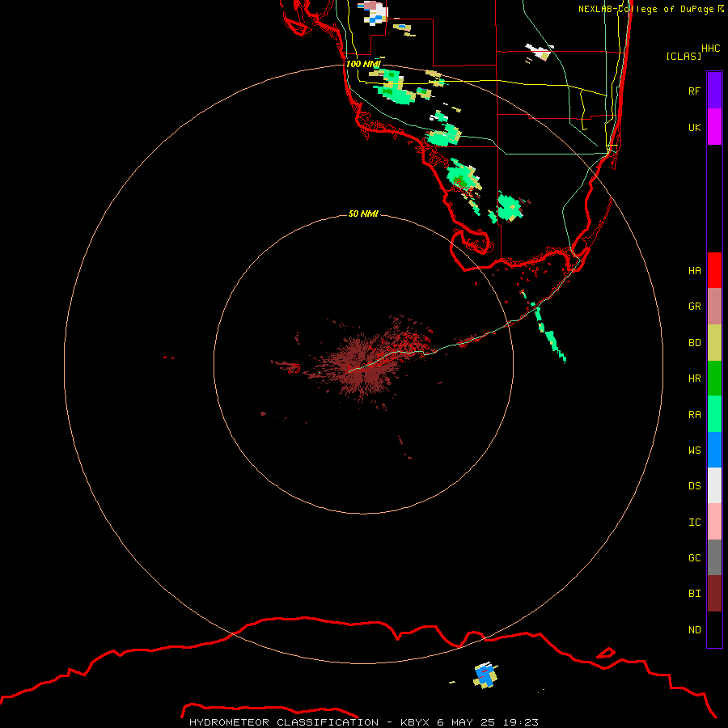728x728 pixels.
Task: Click the BI legend label
Action: click(x=695, y=594)
